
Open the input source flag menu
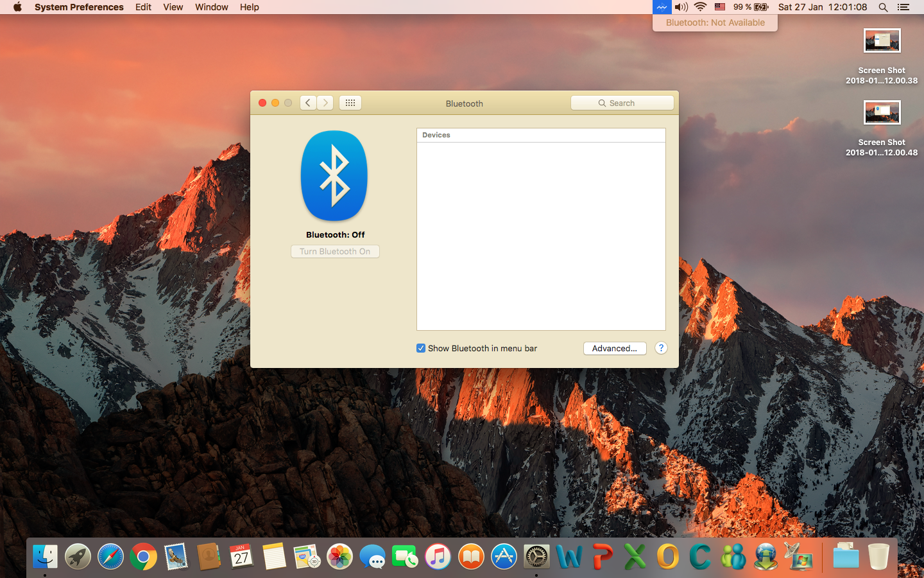pyautogui.click(x=720, y=7)
